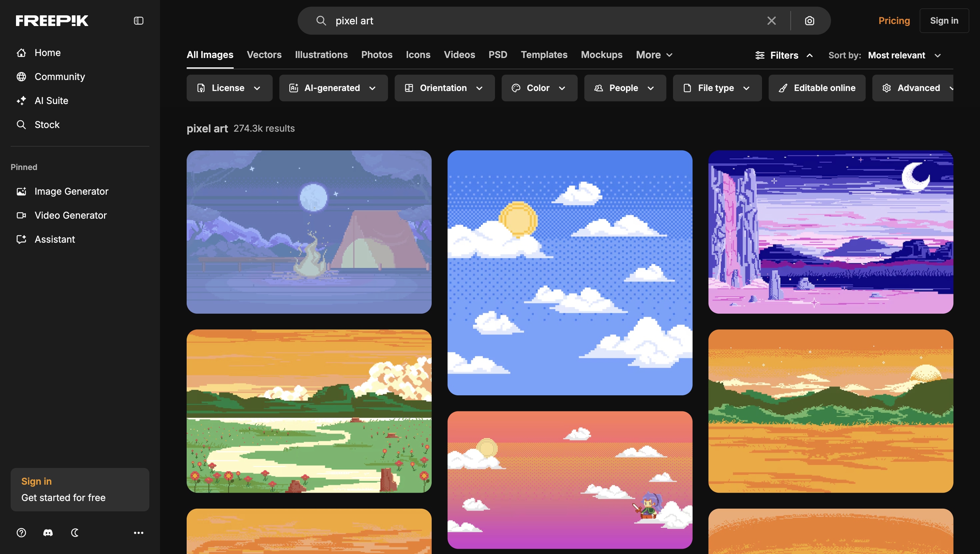The image size is (980, 554).
Task: Switch to the Vectors tab
Action: [264, 55]
